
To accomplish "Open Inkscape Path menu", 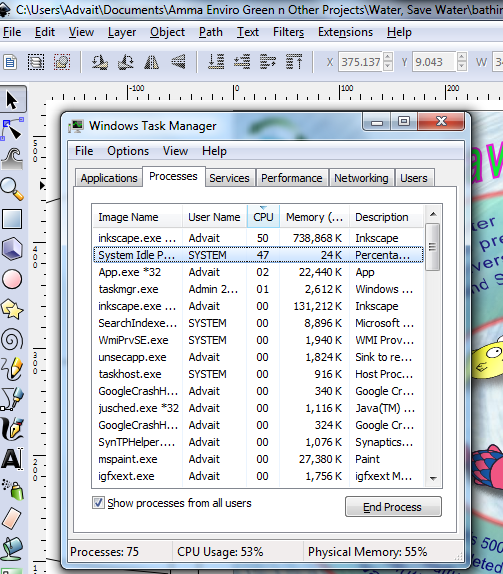I will tap(210, 32).
